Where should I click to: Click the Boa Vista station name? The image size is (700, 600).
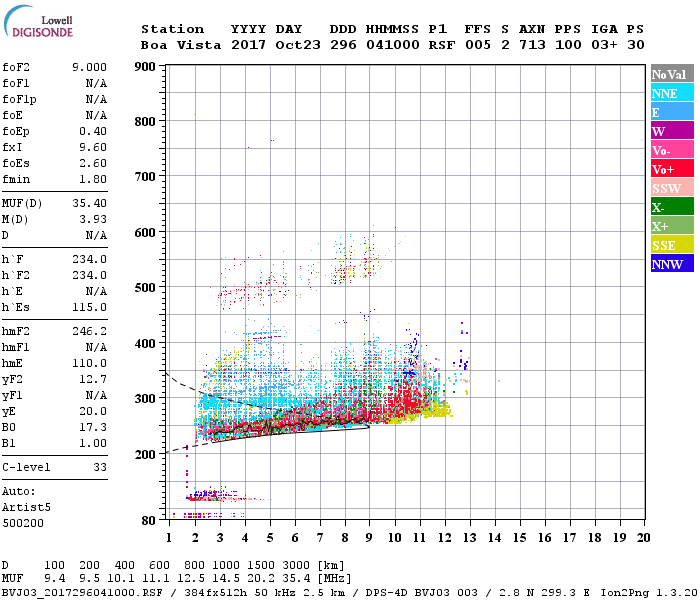pos(181,45)
